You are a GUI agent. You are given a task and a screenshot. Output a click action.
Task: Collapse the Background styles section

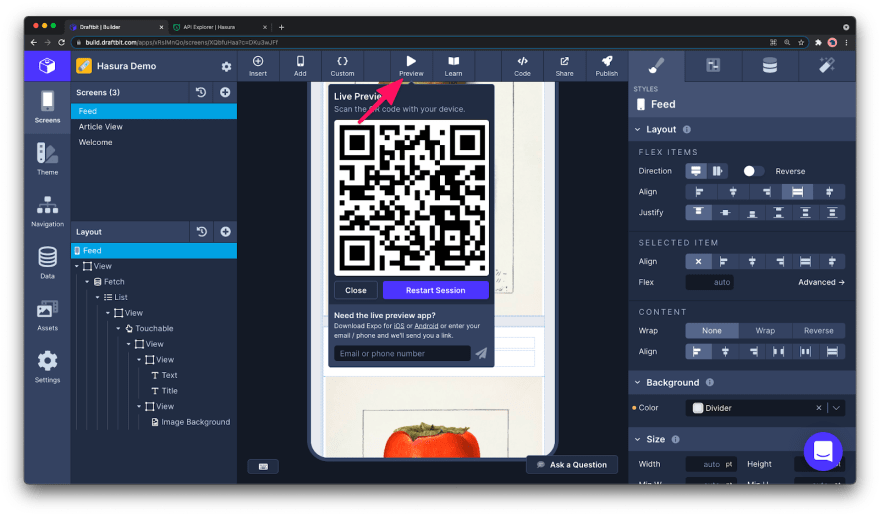point(638,382)
